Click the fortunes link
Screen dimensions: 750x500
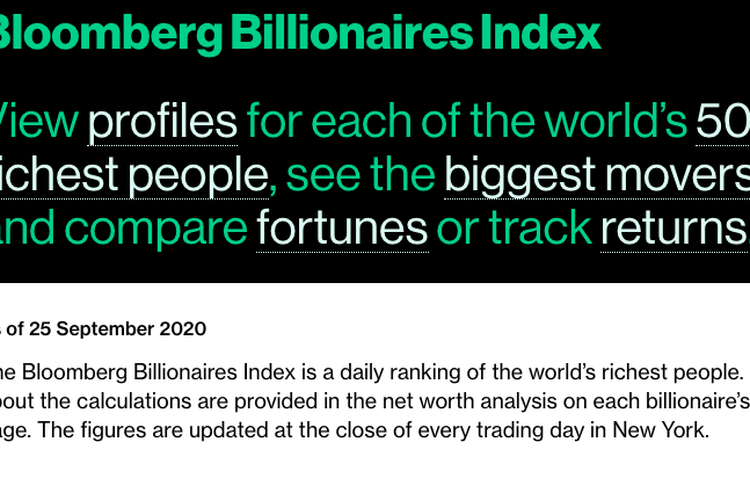coord(343,229)
